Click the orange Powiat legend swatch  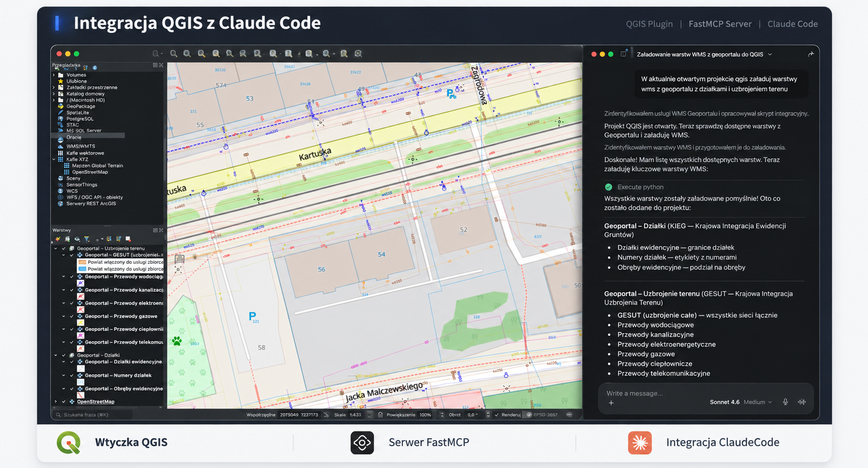click(x=82, y=262)
